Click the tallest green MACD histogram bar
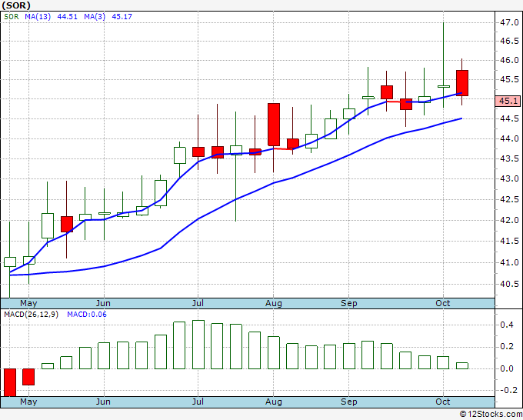Screen dimensions: 523x420 [198, 345]
